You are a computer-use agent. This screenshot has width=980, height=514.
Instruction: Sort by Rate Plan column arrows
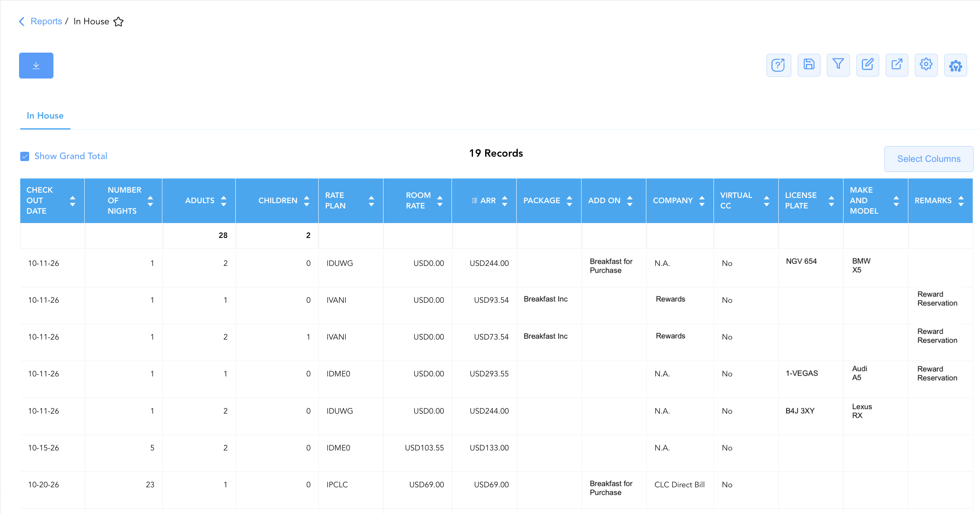point(371,201)
